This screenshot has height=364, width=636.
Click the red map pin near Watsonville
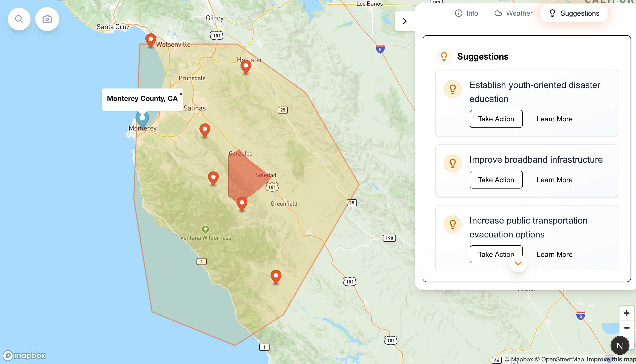click(151, 40)
